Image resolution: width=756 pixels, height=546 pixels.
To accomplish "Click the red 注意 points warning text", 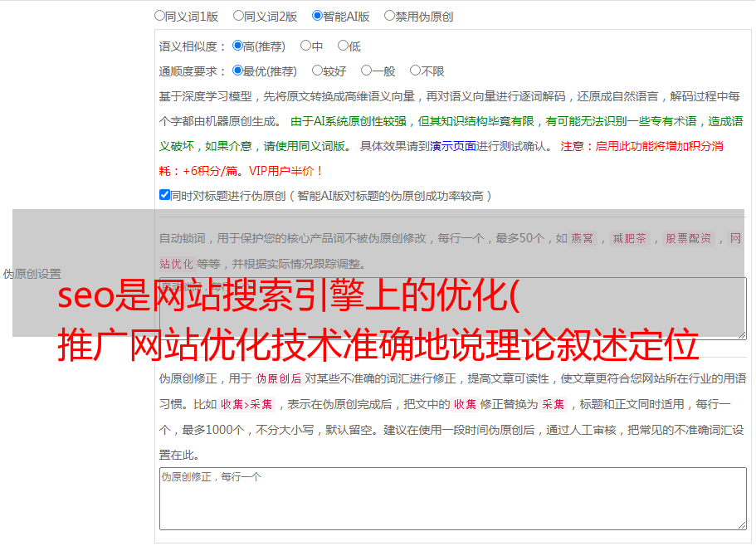I will [441, 158].
